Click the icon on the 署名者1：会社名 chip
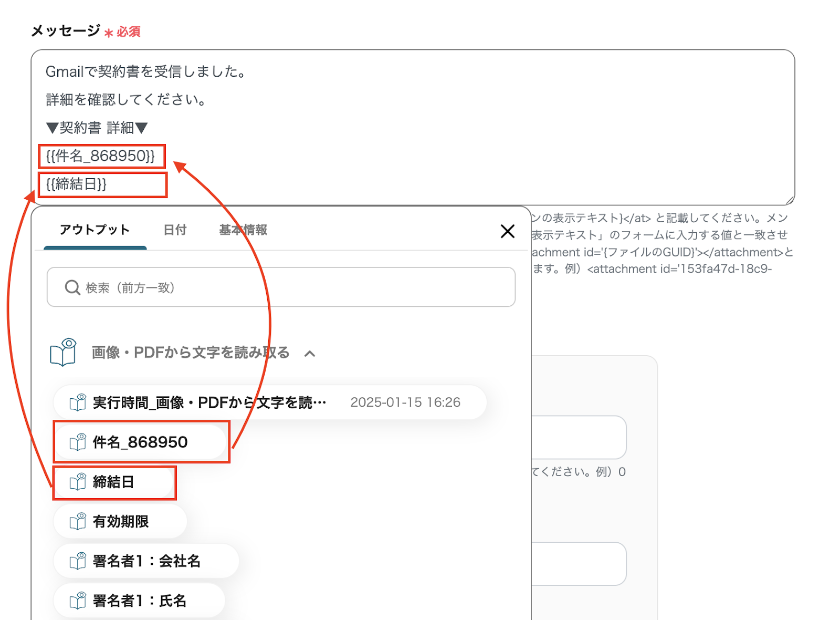 (78, 561)
